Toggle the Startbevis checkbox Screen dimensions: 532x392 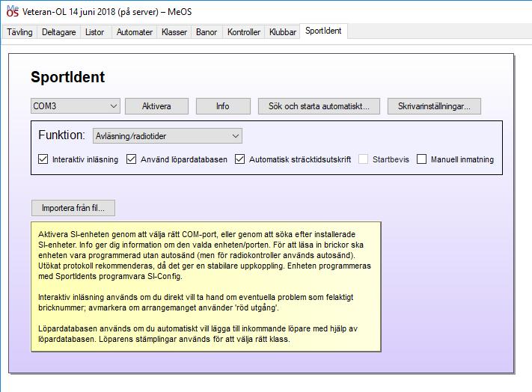tap(363, 159)
